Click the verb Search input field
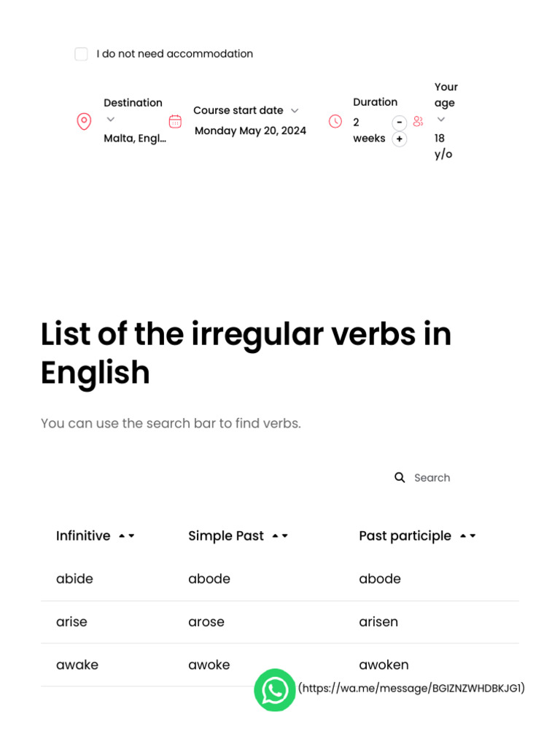560x747 pixels. coord(452,478)
